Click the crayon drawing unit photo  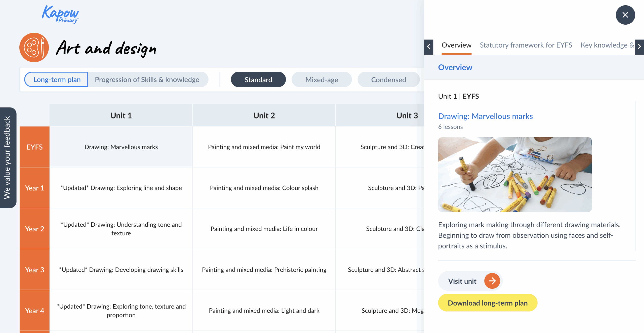pos(515,174)
